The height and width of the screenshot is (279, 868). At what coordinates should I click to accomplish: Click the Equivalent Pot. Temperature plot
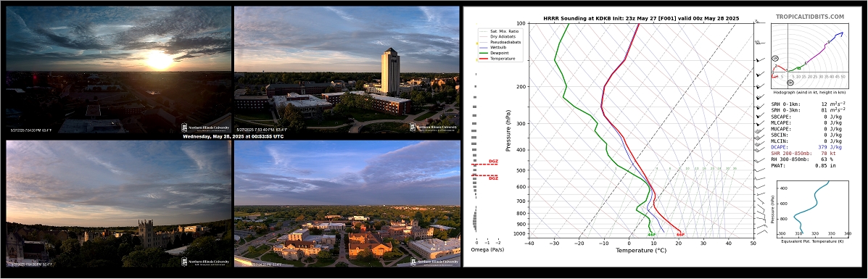click(x=811, y=207)
